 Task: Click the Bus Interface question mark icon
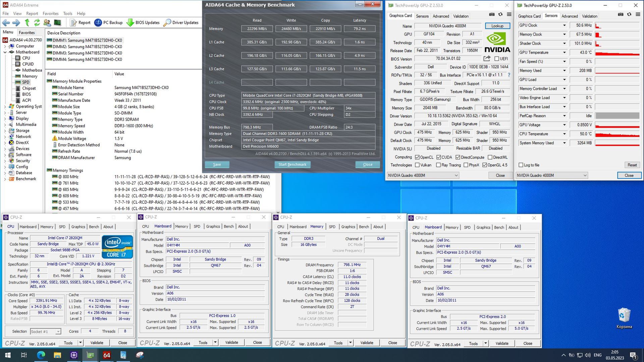(x=509, y=75)
